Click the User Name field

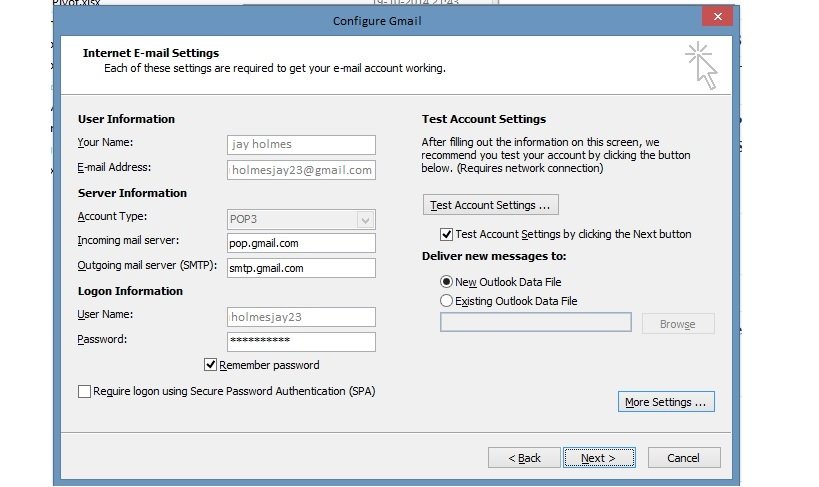301,317
